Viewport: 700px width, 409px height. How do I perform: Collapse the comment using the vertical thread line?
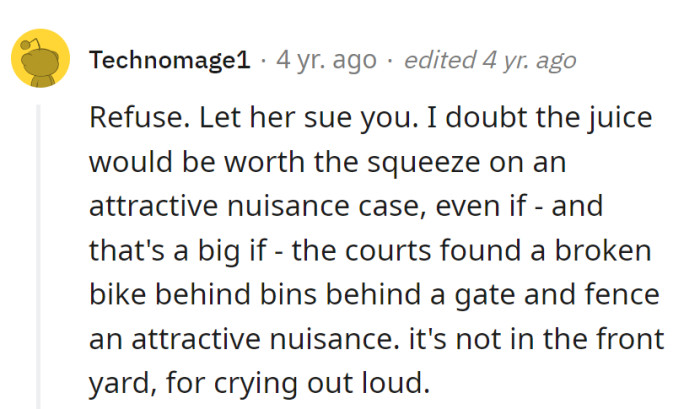40,250
